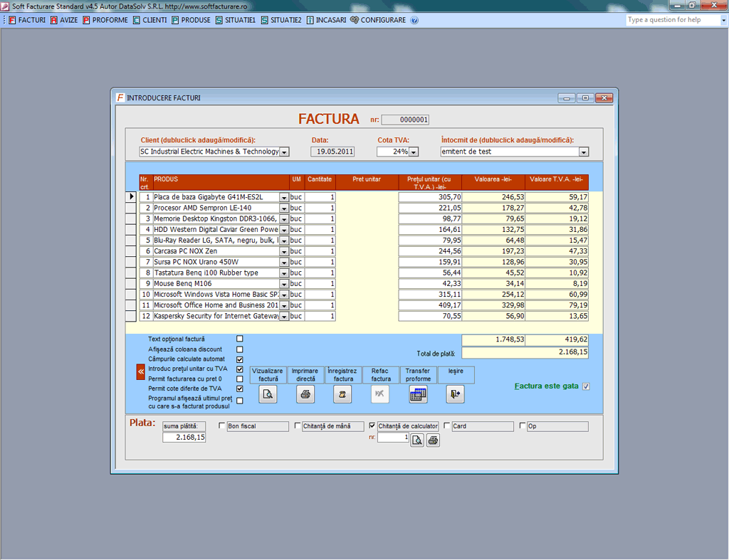Screen dimensions: 729x560
Task: Check the 'Bon fiscal' payment checkbox
Action: 222,426
